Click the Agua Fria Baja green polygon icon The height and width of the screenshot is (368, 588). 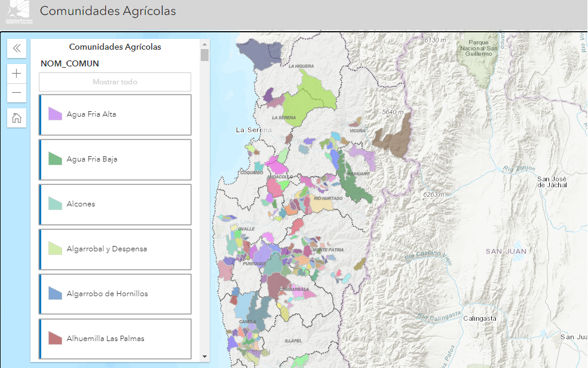coord(55,159)
